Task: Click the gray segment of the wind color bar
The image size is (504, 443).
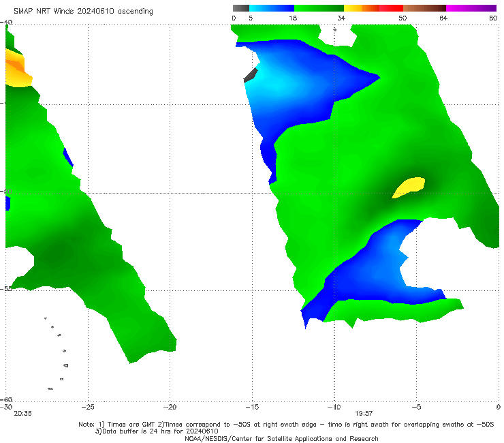Action: [240, 8]
